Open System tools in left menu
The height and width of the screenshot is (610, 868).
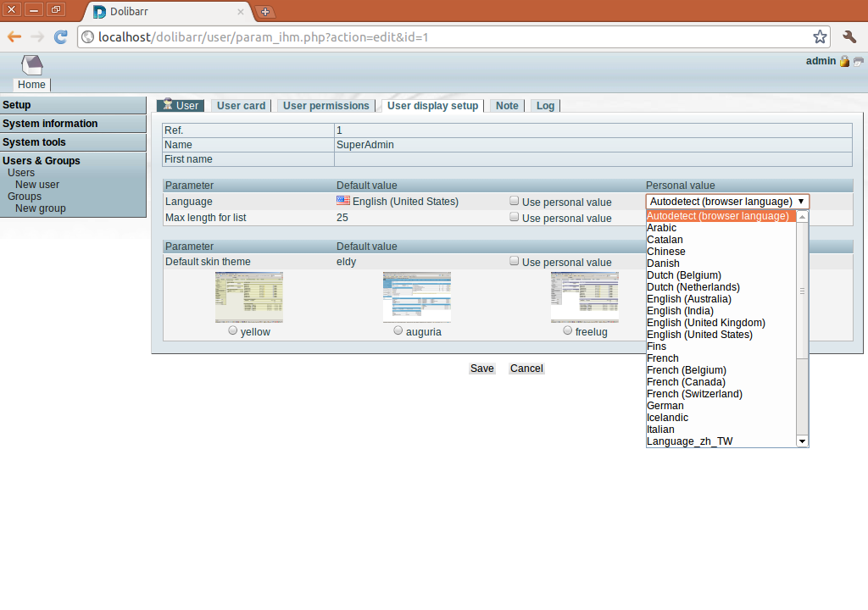(x=34, y=142)
